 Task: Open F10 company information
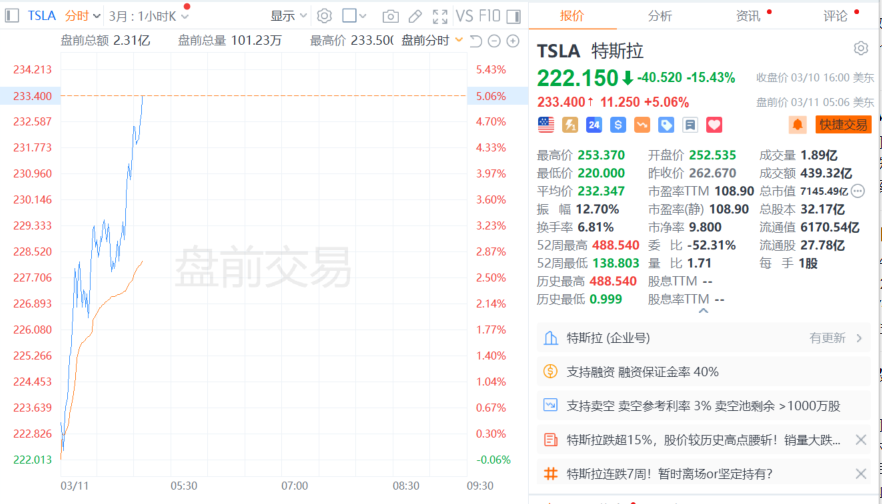[x=489, y=16]
